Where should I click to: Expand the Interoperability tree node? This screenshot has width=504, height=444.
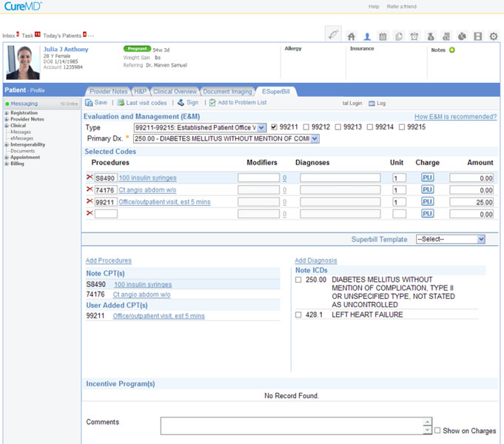[x=7, y=145]
